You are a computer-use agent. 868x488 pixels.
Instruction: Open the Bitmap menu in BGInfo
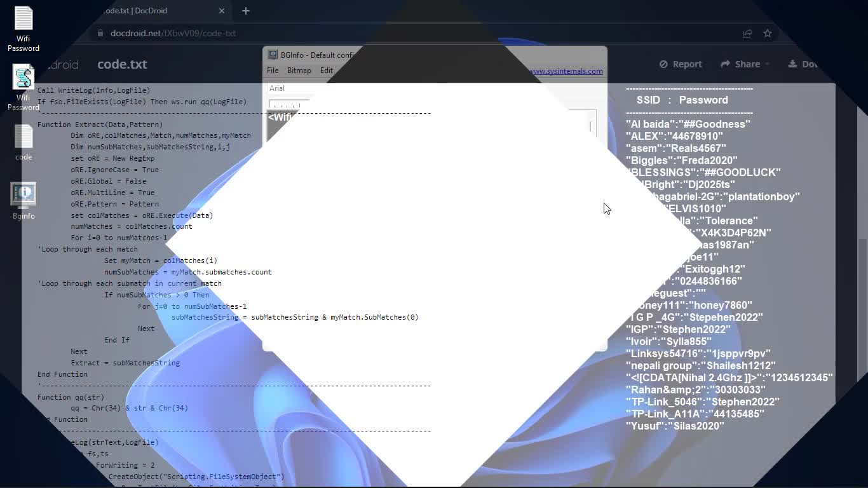[x=299, y=71]
